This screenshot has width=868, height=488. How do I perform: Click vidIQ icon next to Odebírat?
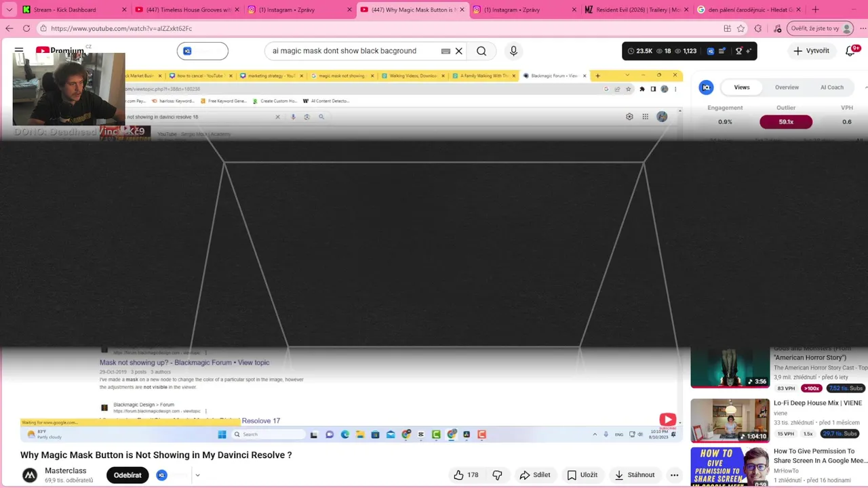point(161,475)
